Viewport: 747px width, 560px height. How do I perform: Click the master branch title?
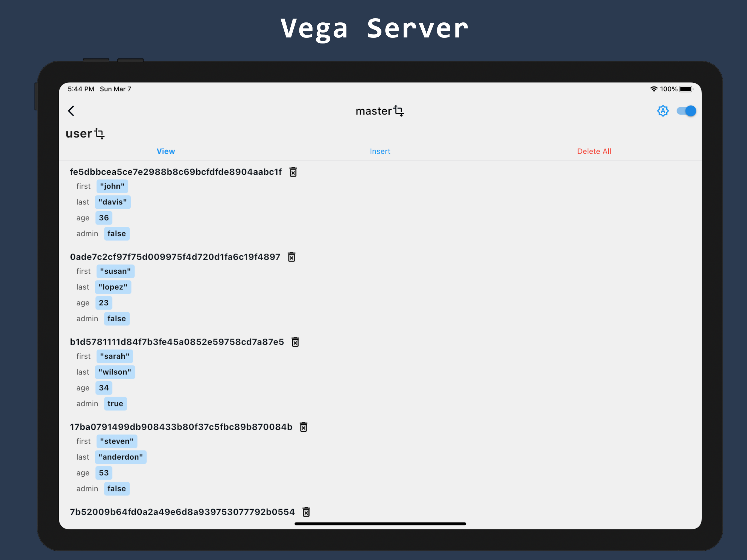(373, 111)
